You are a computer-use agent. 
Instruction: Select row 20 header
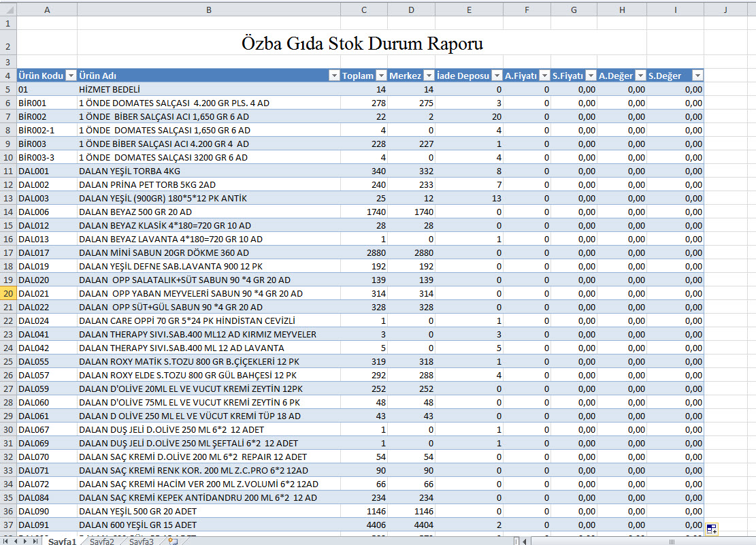(x=8, y=293)
